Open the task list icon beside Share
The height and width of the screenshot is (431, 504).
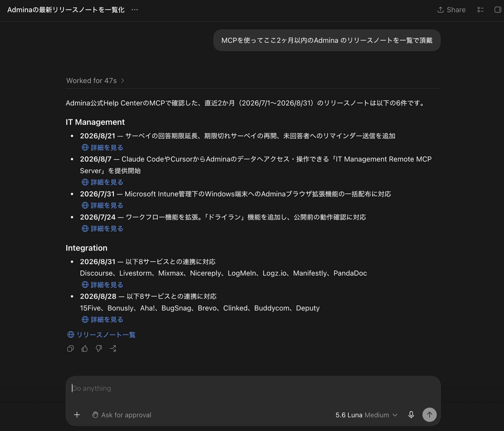480,10
